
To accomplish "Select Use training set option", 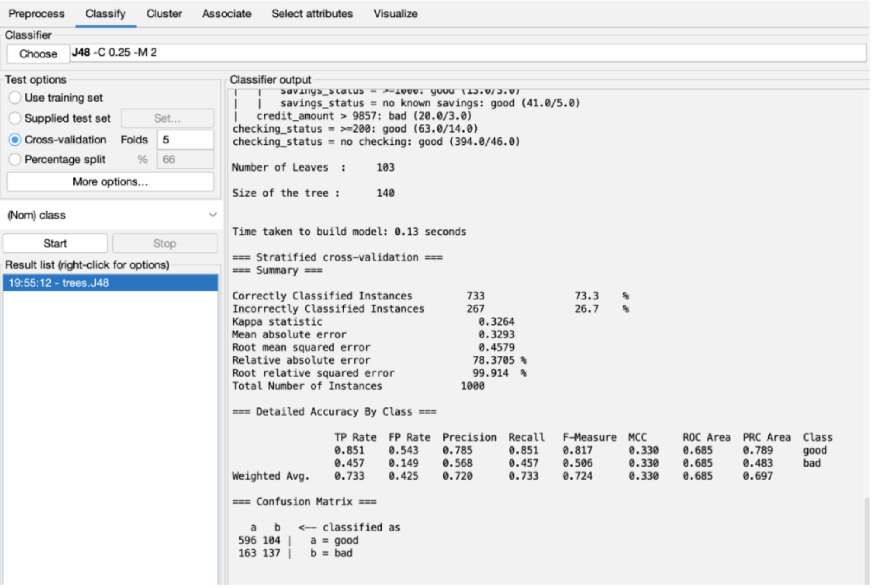I will (15, 98).
